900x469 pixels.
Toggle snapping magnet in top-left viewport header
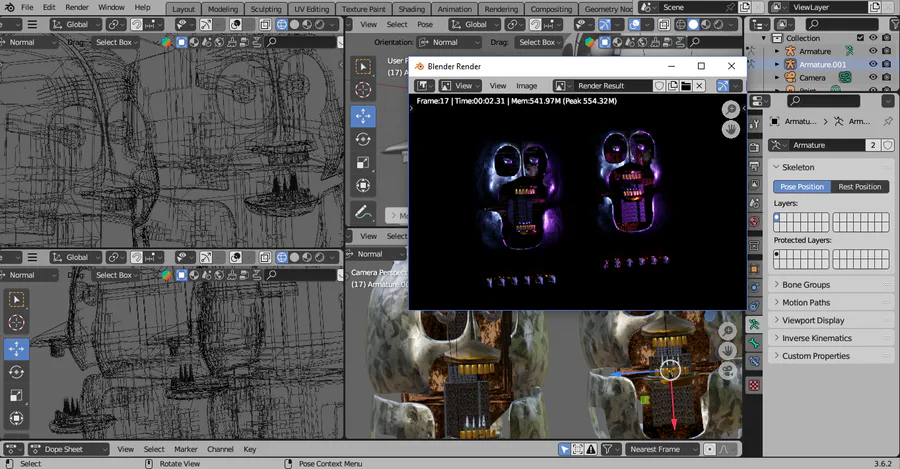[x=137, y=25]
